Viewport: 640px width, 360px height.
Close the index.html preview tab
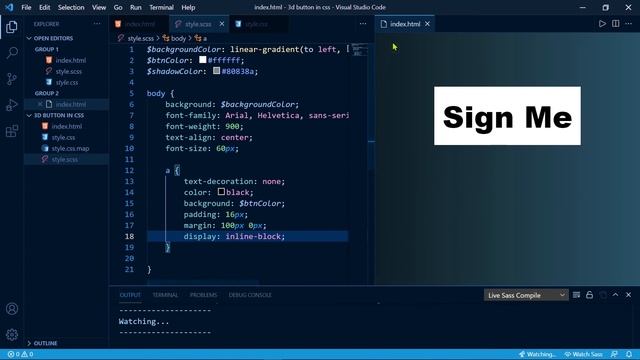coord(427,24)
